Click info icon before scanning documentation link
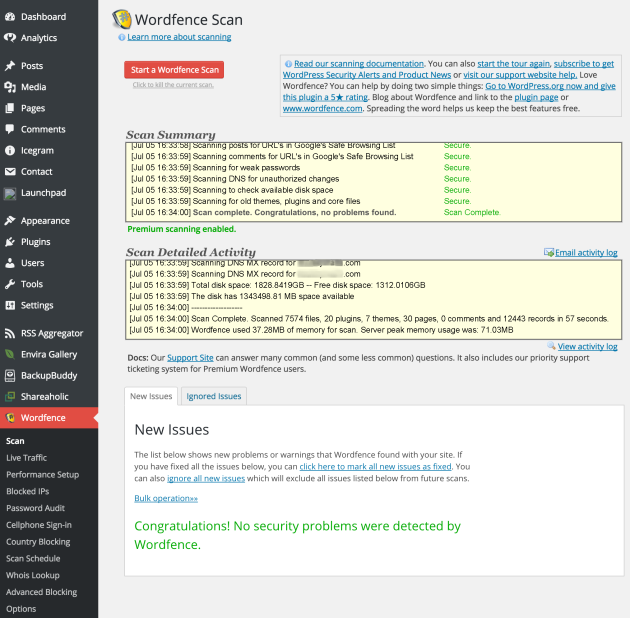 [288, 64]
